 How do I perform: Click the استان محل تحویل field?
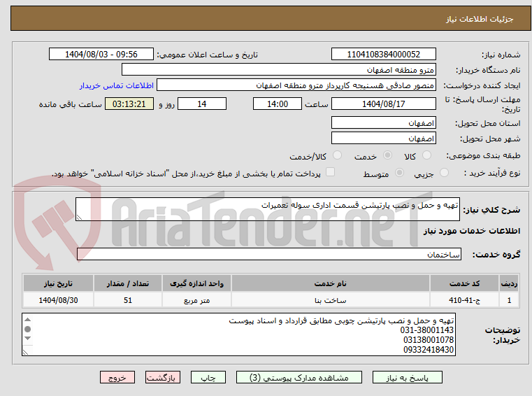(383, 122)
